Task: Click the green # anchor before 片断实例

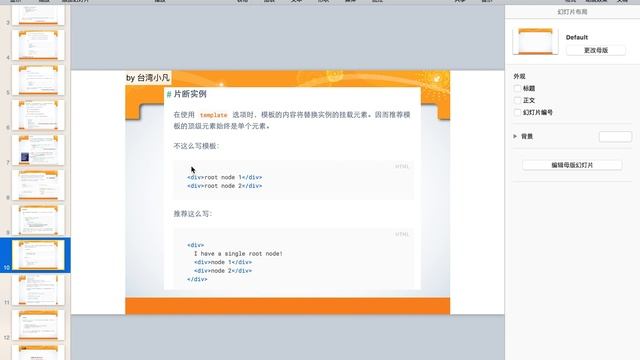Action: click(x=169, y=94)
